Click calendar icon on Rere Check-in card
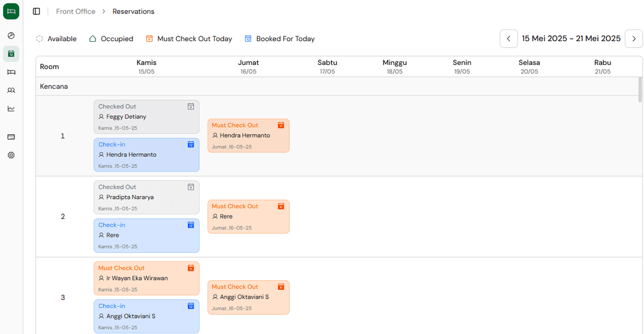 [x=191, y=225]
